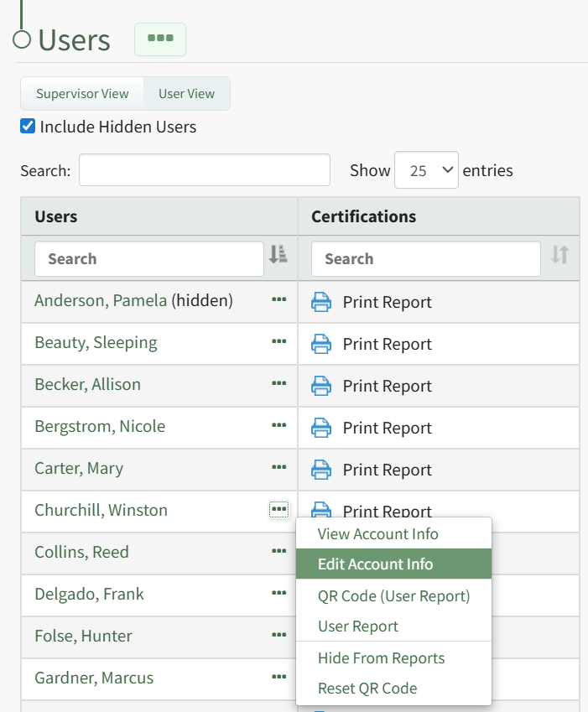Open Gardner, Marcus user link
Screen dimensions: 588x712
point(94,678)
